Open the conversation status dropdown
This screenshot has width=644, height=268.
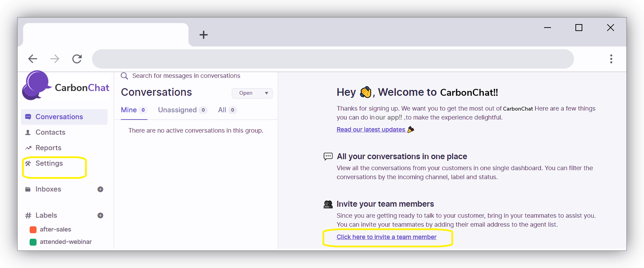252,93
